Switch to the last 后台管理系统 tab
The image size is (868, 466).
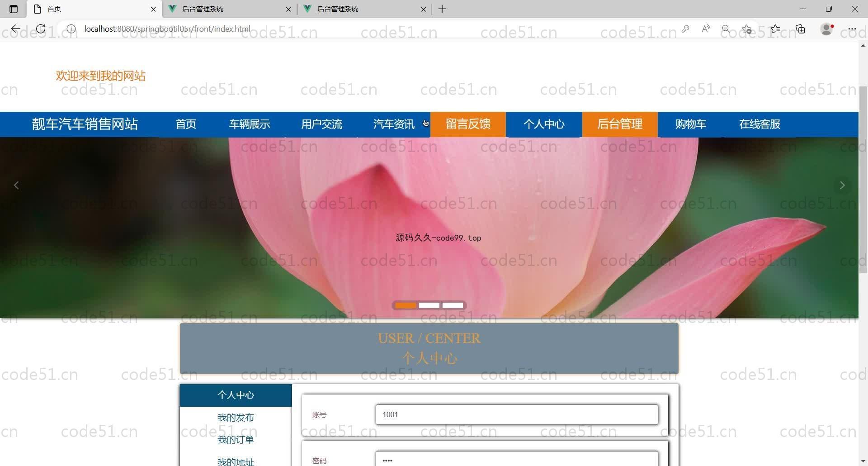point(365,9)
